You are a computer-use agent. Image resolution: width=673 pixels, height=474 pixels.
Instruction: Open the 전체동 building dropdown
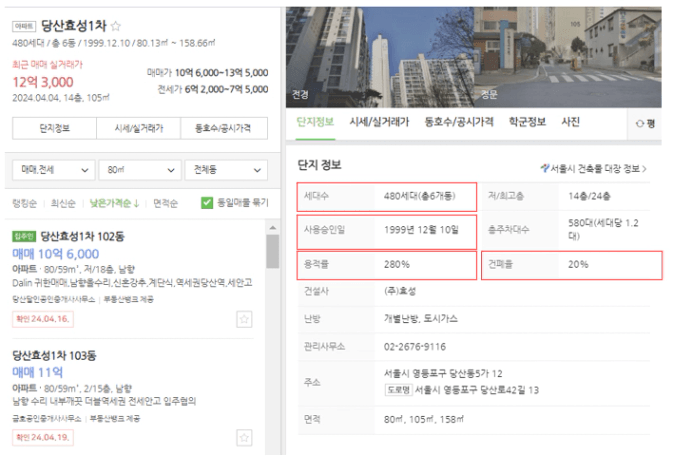226,170
